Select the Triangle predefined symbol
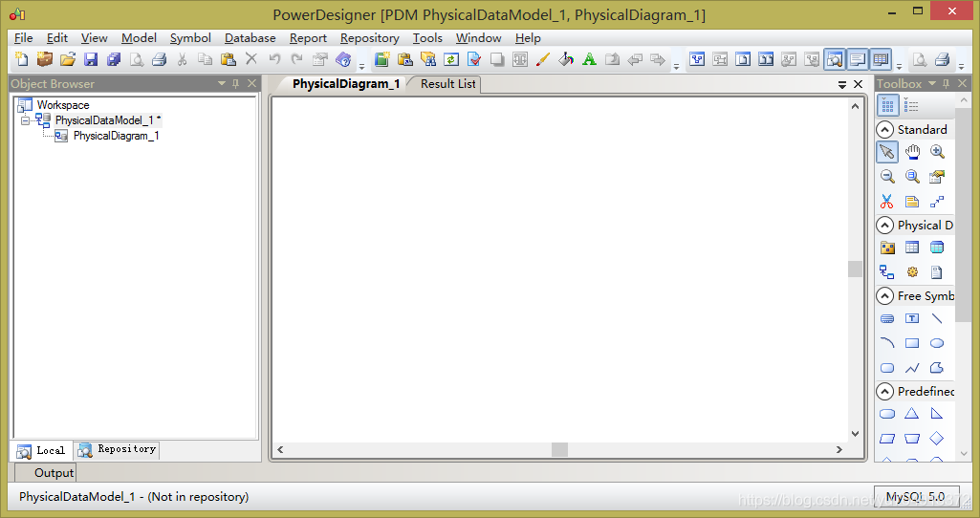The image size is (980, 518). tap(912, 414)
